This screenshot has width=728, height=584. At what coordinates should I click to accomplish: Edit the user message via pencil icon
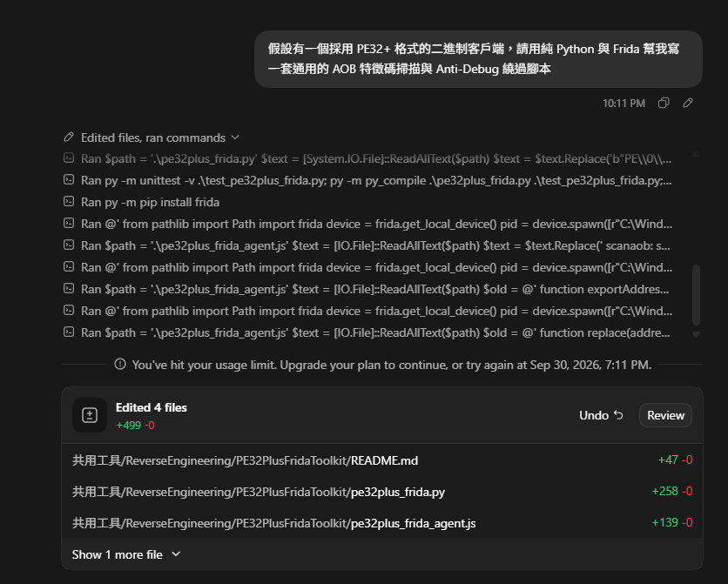pyautogui.click(x=688, y=103)
